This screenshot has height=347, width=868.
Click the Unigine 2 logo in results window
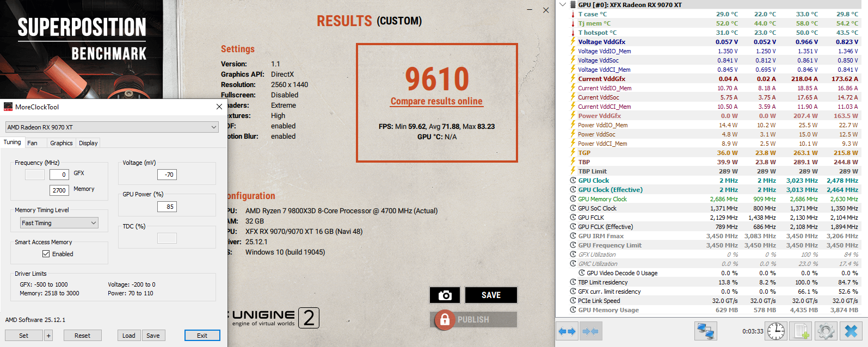(x=276, y=318)
